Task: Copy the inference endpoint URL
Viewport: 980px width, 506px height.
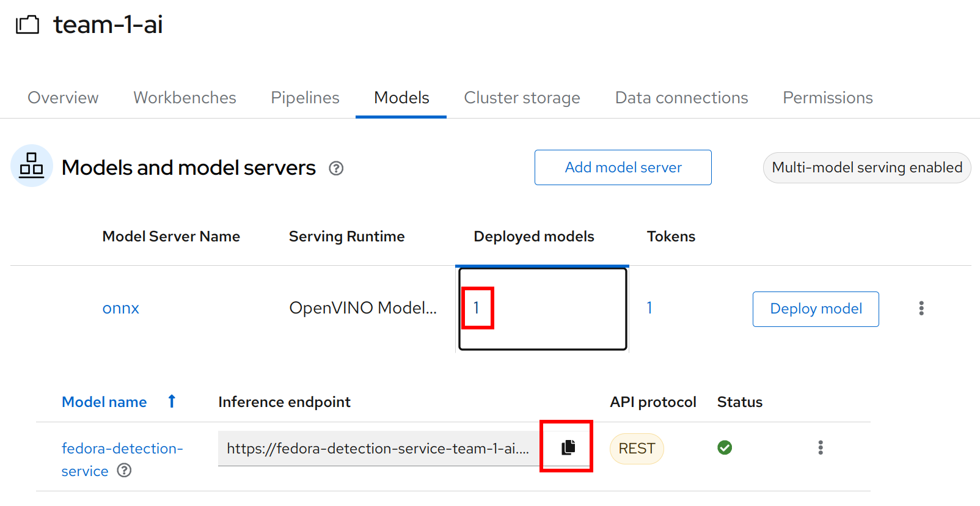Action: coord(568,447)
